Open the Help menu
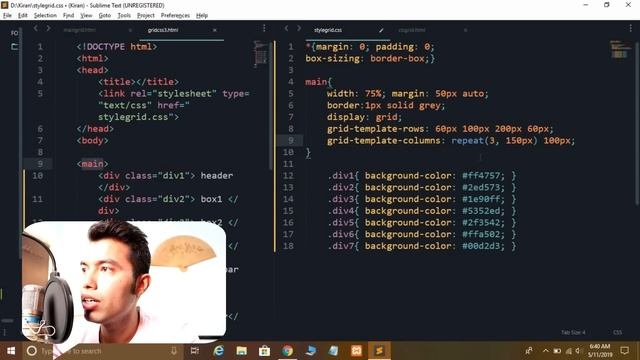Viewport: 640px width, 360px height. pos(202,16)
